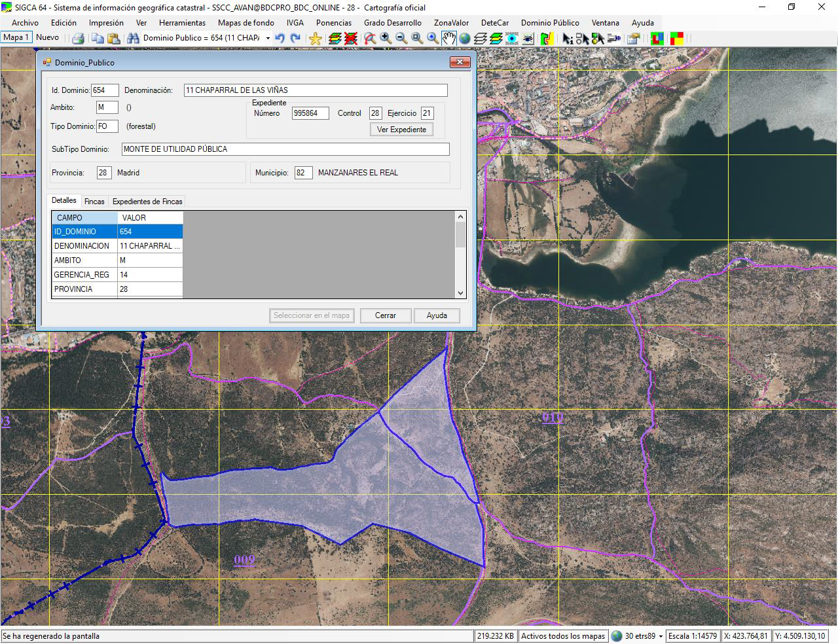838x644 pixels.
Task: Select the hand pan tool
Action: [x=448, y=38]
